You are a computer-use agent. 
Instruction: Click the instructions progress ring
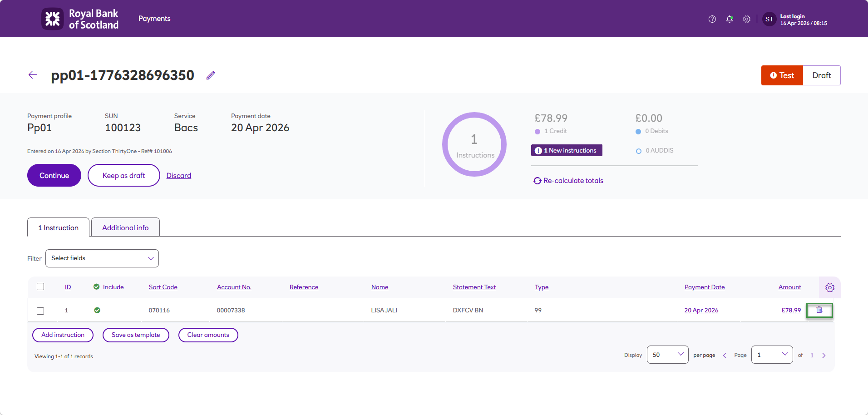pos(474,144)
